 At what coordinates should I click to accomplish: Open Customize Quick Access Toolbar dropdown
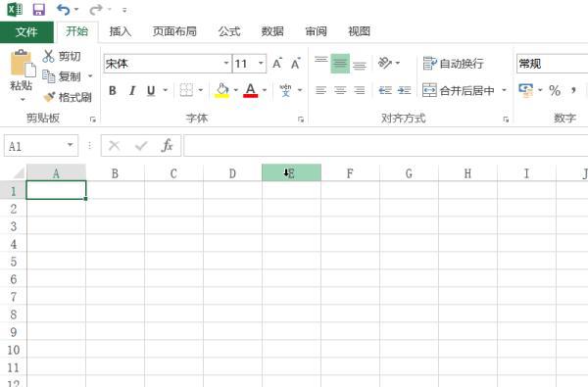pos(124,10)
